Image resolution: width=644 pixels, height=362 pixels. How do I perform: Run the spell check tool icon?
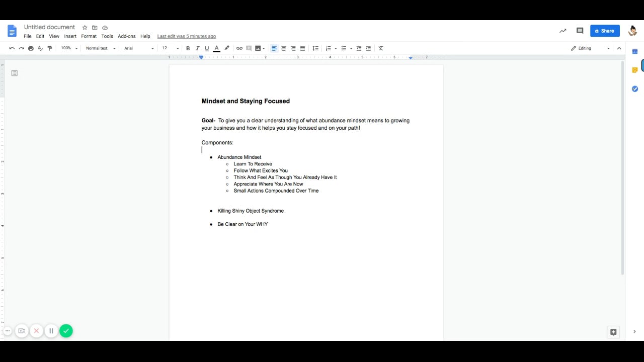40,48
